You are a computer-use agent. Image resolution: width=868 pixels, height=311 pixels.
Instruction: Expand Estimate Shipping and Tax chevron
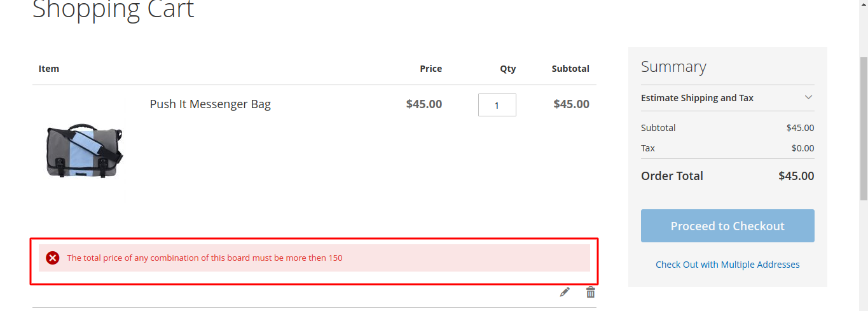[x=808, y=97]
